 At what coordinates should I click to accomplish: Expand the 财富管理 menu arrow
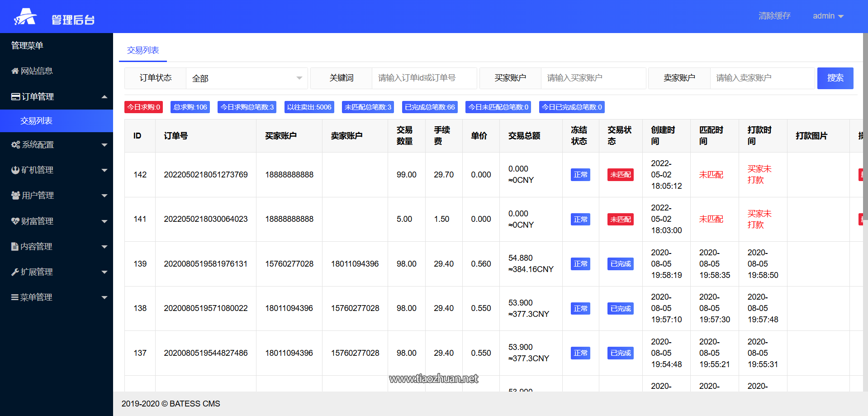(x=104, y=221)
